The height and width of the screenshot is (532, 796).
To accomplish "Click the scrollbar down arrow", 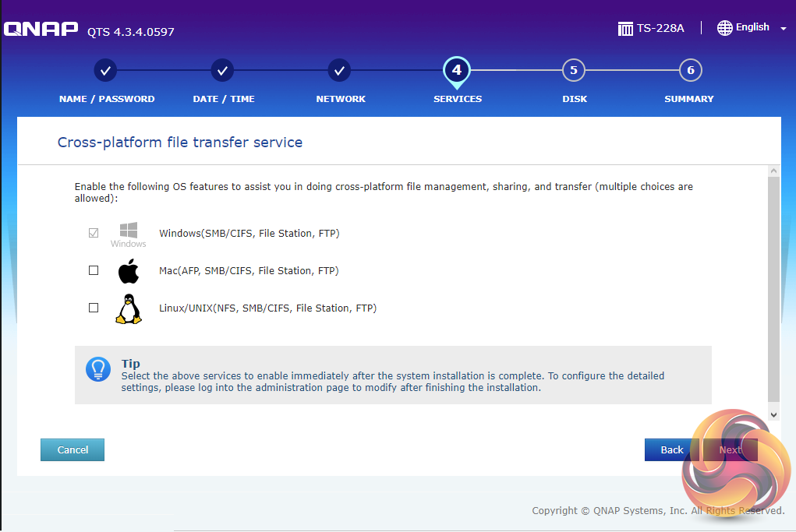I will click(x=773, y=415).
